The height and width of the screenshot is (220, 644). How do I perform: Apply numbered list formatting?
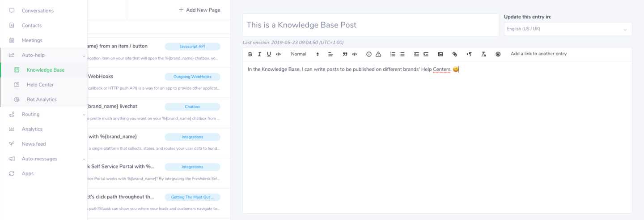pyautogui.click(x=393, y=54)
